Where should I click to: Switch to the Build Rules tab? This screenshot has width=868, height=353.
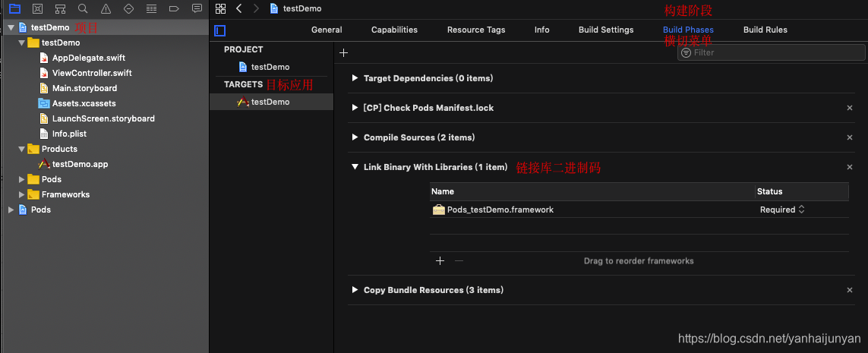765,30
